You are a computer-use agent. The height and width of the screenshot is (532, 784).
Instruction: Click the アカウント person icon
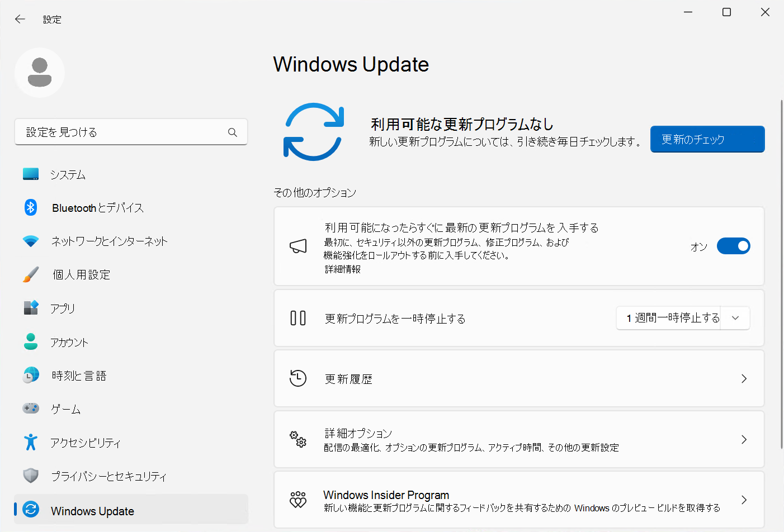pyautogui.click(x=31, y=341)
